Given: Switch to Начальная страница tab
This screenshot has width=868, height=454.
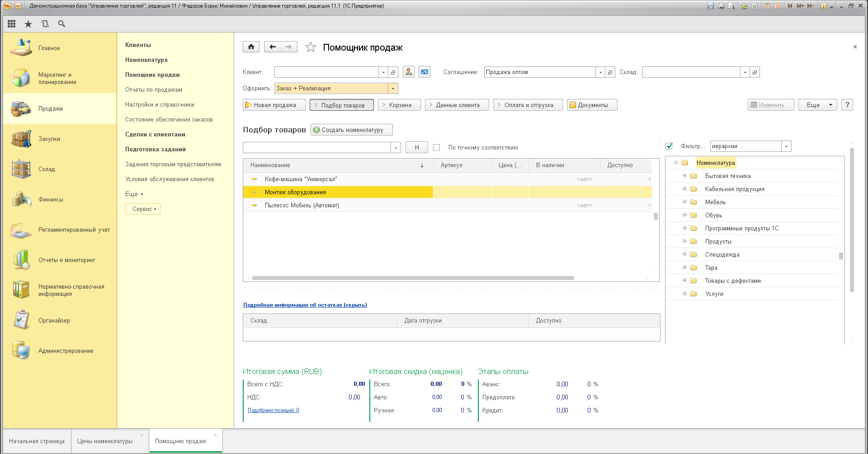Looking at the screenshot, I should [37, 441].
